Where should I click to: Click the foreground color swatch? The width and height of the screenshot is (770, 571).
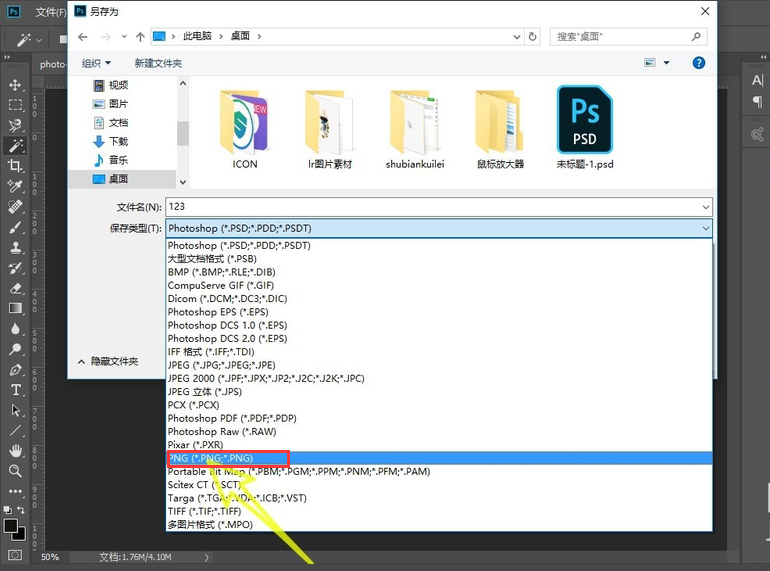[10, 526]
